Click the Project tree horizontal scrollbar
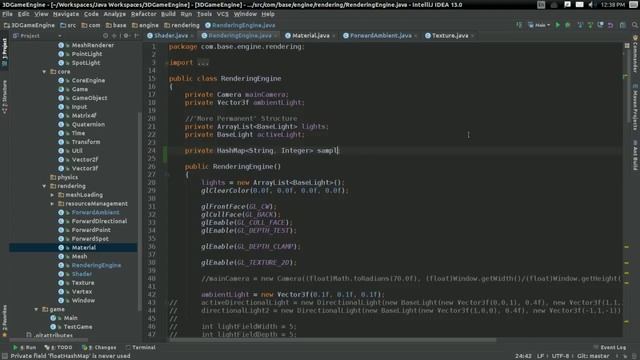 click(49, 340)
